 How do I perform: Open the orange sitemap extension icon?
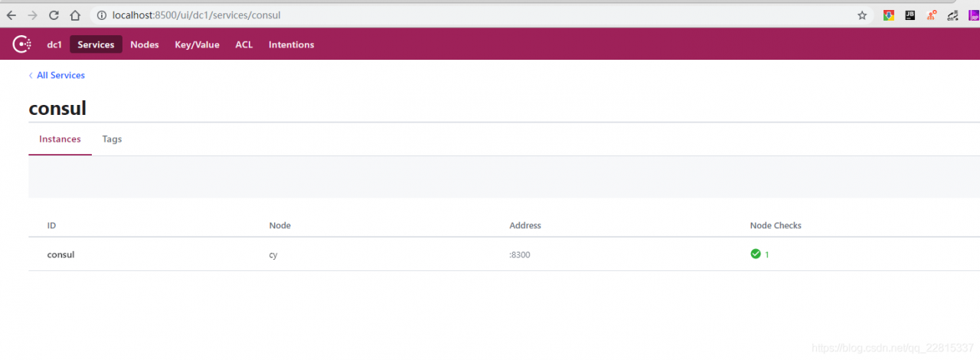[932, 15]
